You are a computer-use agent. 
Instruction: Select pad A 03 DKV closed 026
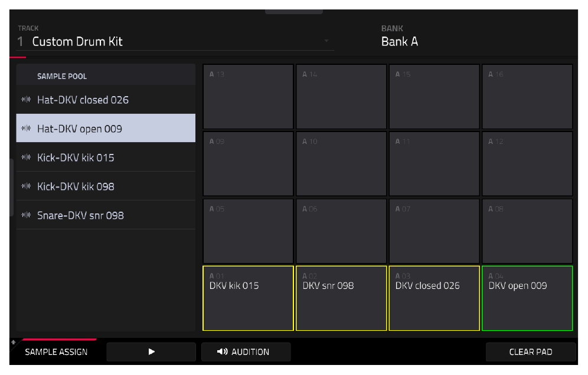[x=435, y=298]
